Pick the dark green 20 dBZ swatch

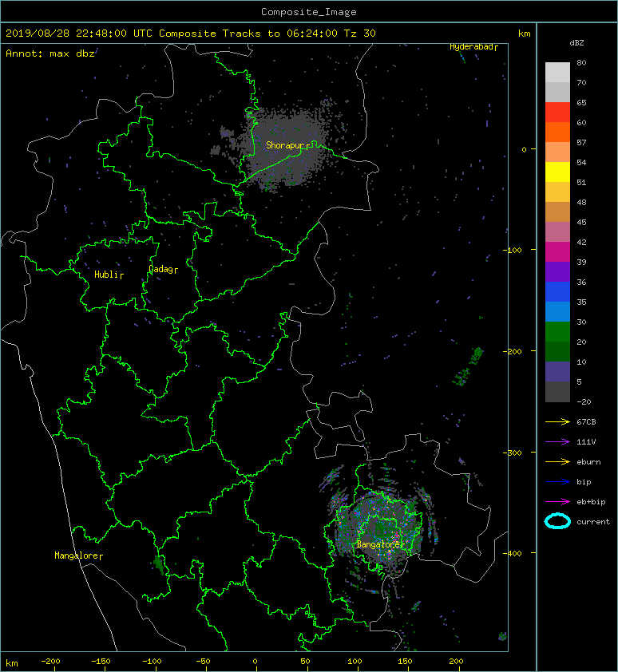[557, 351]
